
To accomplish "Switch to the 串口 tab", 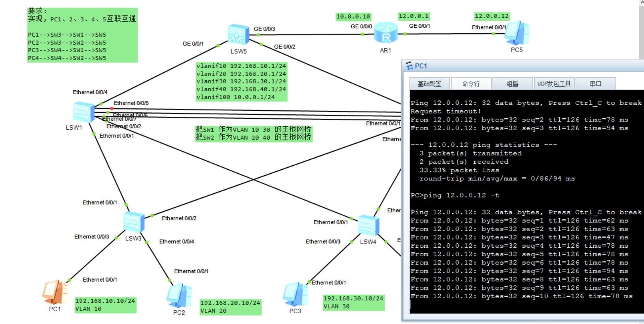I will (595, 83).
